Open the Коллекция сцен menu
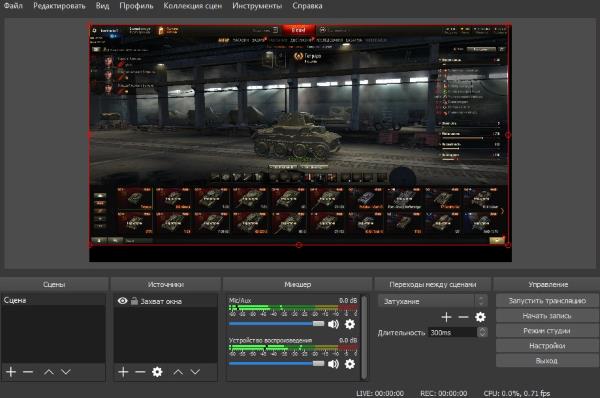 click(x=192, y=6)
